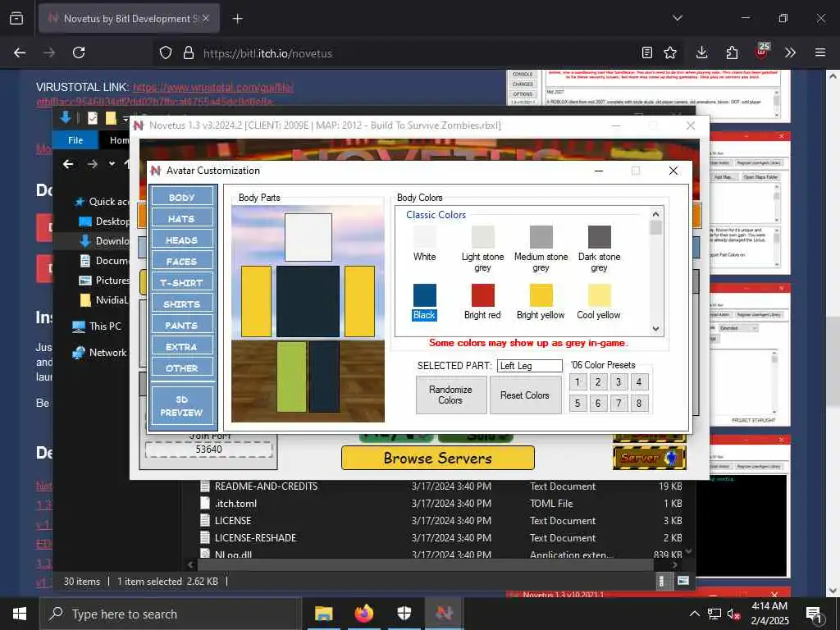Open the HATS section

click(181, 218)
